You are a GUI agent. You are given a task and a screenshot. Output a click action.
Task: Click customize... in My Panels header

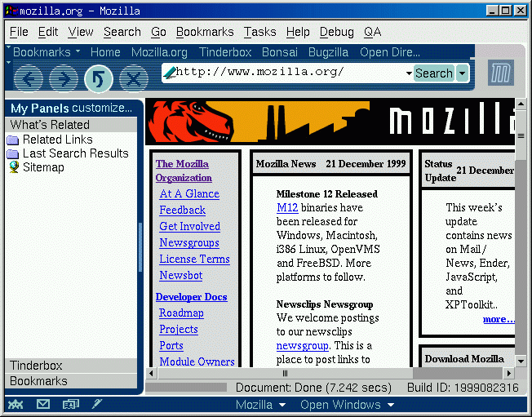[102, 108]
